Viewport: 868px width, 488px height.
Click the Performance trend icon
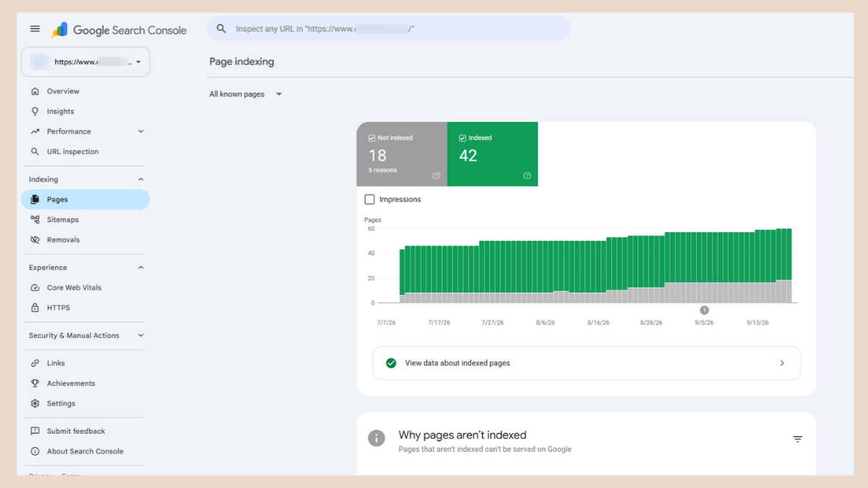pos(35,132)
